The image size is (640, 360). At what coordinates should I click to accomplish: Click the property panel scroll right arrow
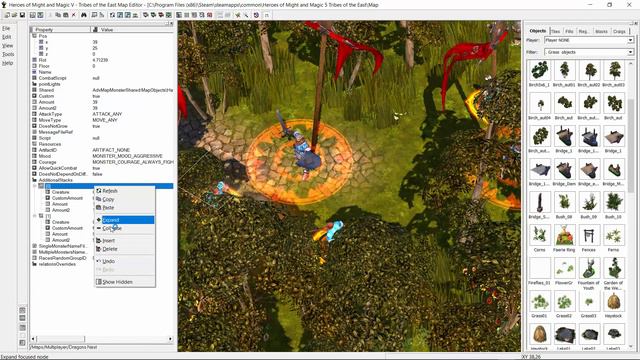[171, 339]
